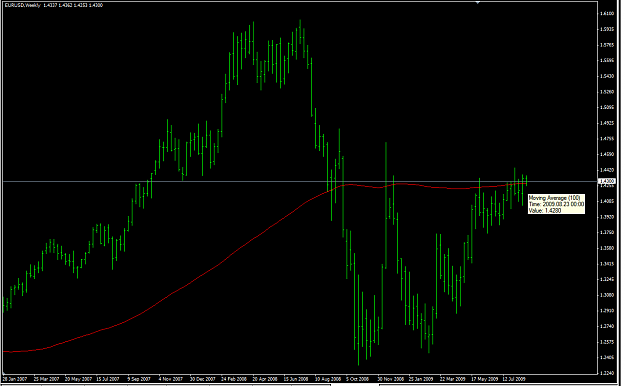Image resolution: width=625 pixels, height=386 pixels.
Task: Click the '10 Aug 2008' date label
Action: (328, 379)
